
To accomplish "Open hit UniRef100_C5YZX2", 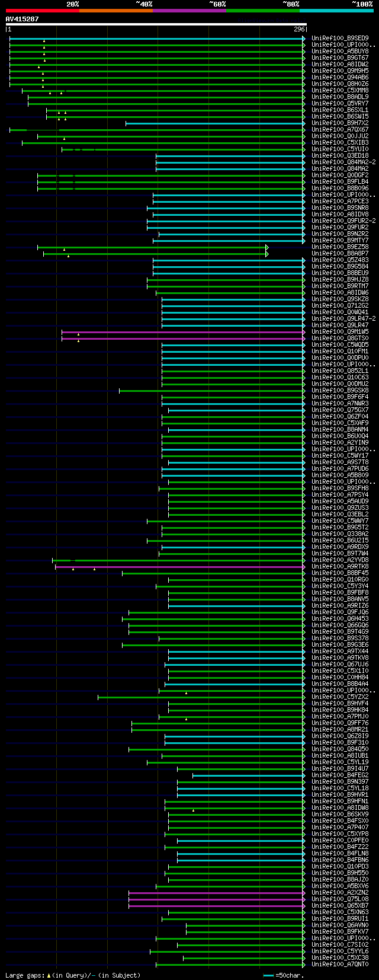I will (340, 697).
